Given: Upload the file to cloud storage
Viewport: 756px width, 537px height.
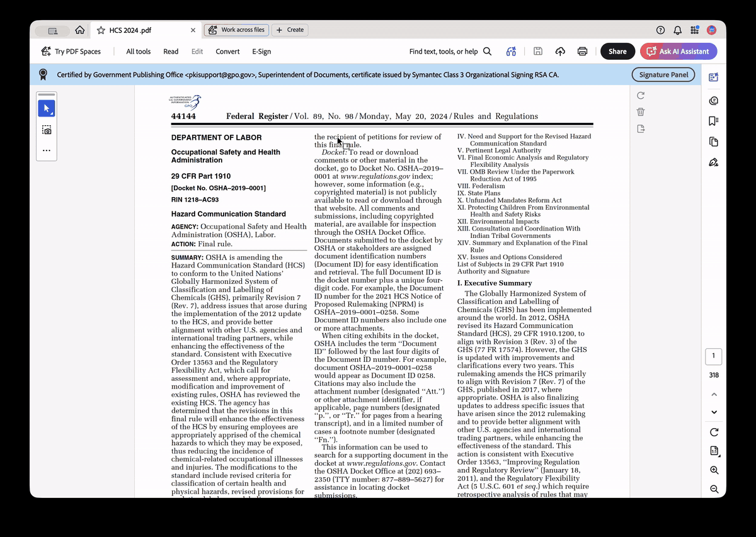Looking at the screenshot, I should pyautogui.click(x=560, y=52).
